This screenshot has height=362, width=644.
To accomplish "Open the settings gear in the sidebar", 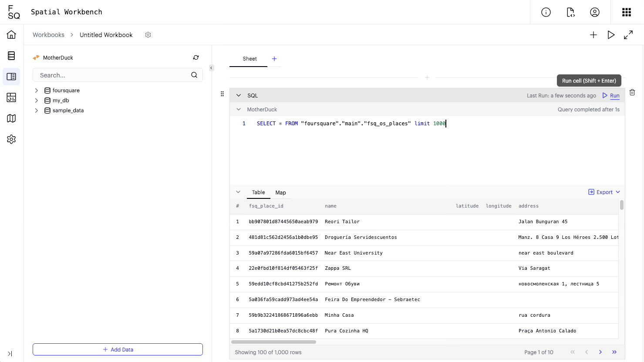I will [11, 139].
